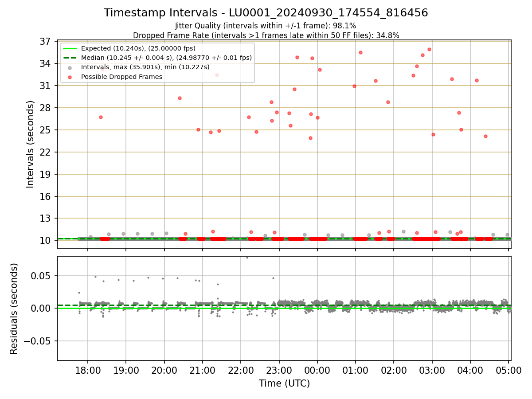The height and width of the screenshot is (399, 532).
Task: Click the highest red dropped-frame point near 03:00
Action: (429, 49)
